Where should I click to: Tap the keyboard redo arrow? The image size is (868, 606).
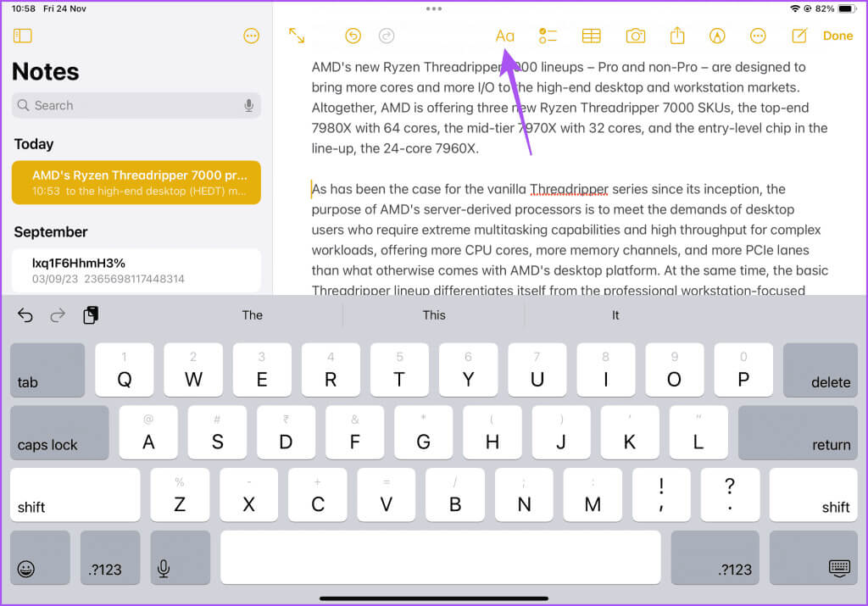coord(58,315)
